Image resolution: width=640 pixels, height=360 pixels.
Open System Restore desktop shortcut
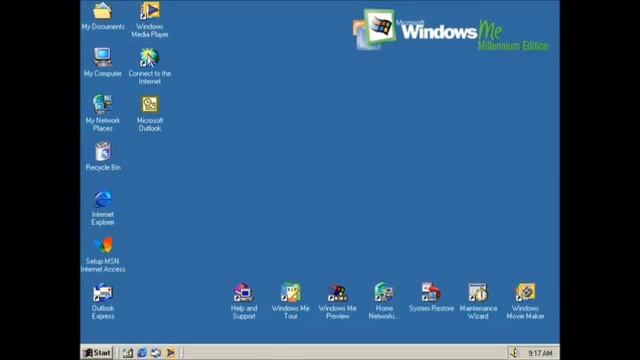[431, 293]
